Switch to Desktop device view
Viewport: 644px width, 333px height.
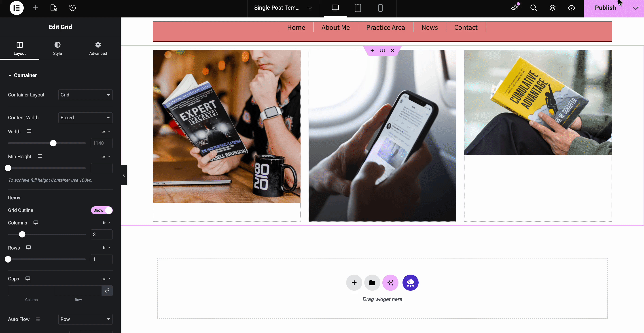click(x=335, y=8)
